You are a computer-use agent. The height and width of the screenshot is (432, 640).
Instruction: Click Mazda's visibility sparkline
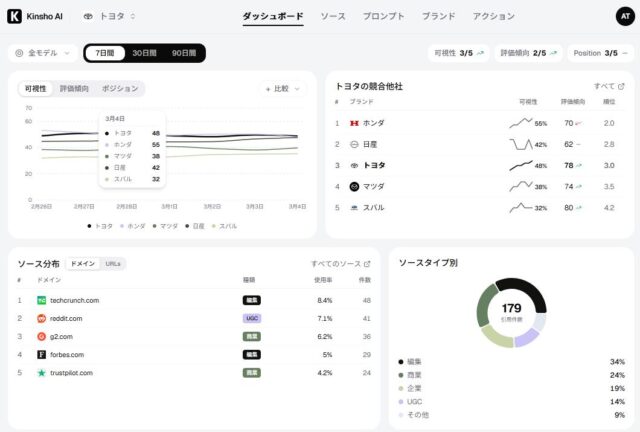[521, 187]
